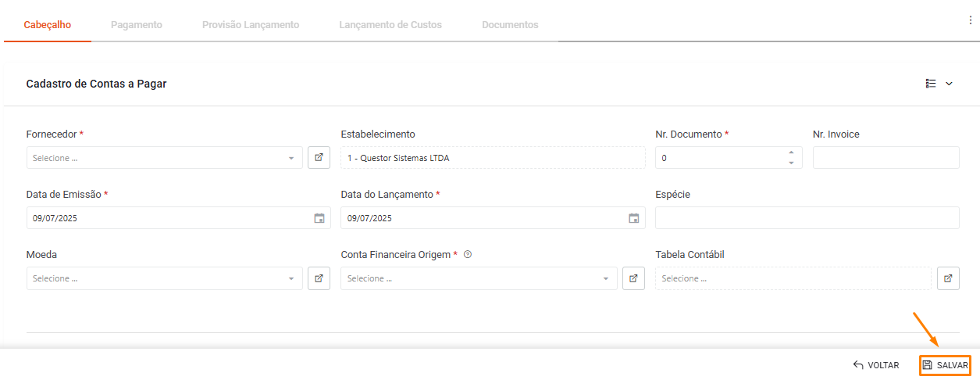Switch to the Lançamento de Custos tab
The height and width of the screenshot is (380, 980).
390,25
